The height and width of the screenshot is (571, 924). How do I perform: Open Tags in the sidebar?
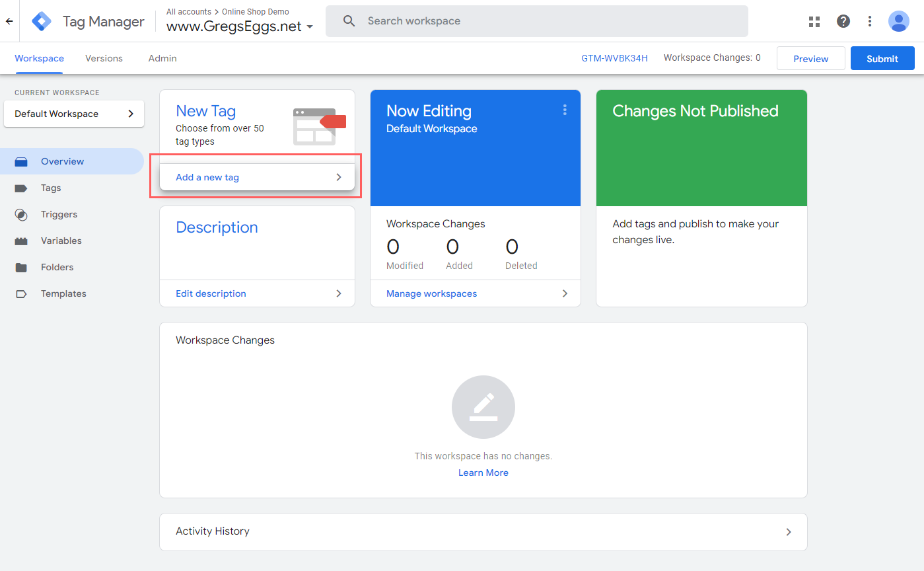click(x=72, y=188)
